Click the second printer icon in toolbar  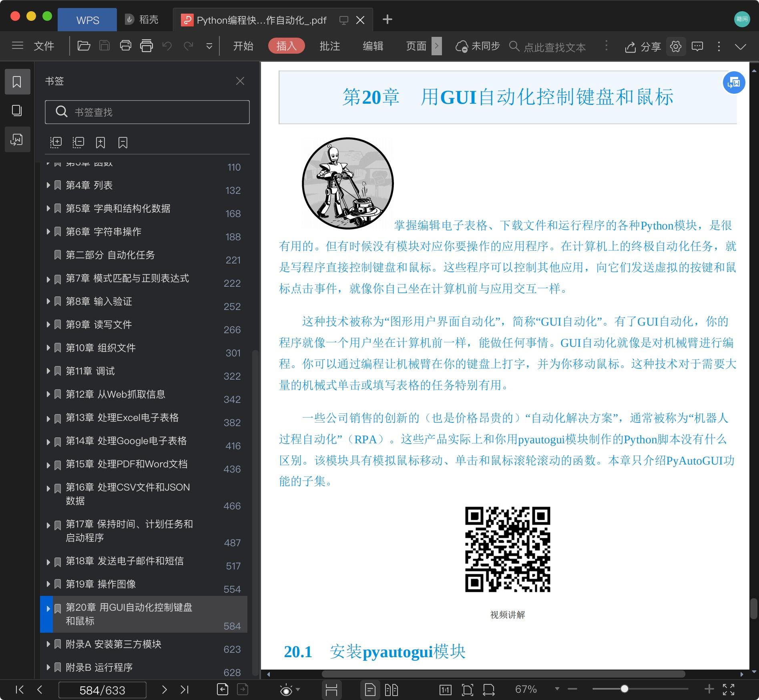pos(147,46)
